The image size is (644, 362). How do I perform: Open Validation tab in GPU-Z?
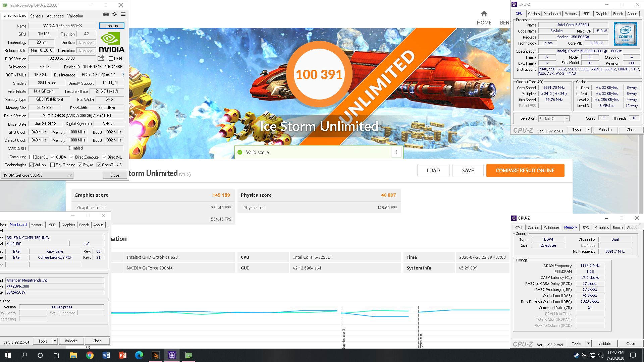pyautogui.click(x=75, y=16)
